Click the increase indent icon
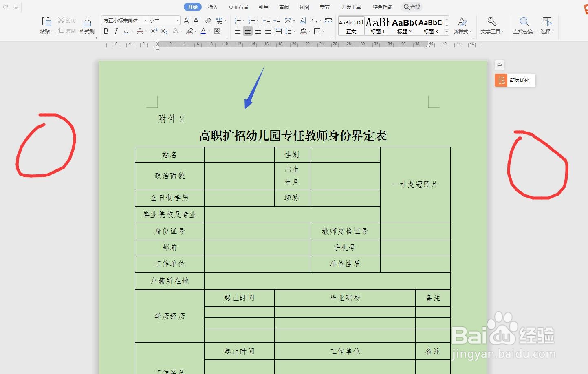The height and width of the screenshot is (374, 588). pos(277,20)
